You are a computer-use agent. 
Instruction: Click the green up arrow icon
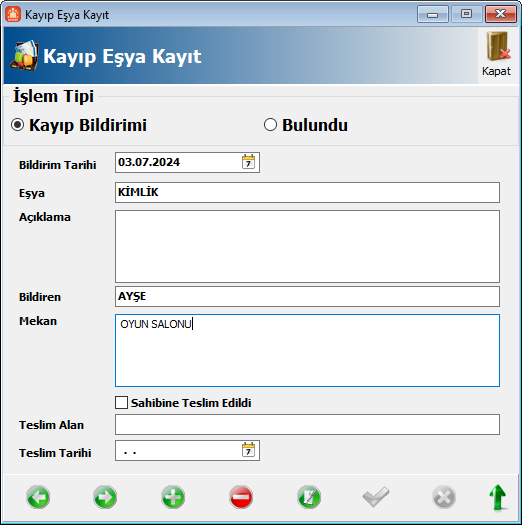(498, 498)
